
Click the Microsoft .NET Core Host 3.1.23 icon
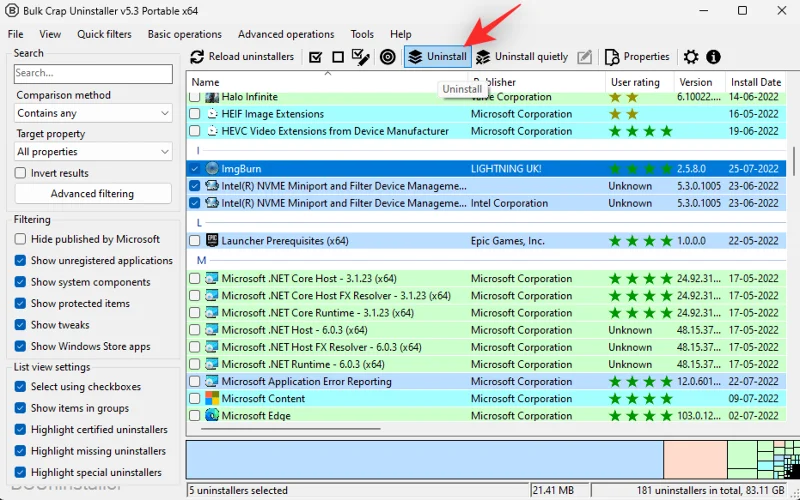tap(212, 279)
